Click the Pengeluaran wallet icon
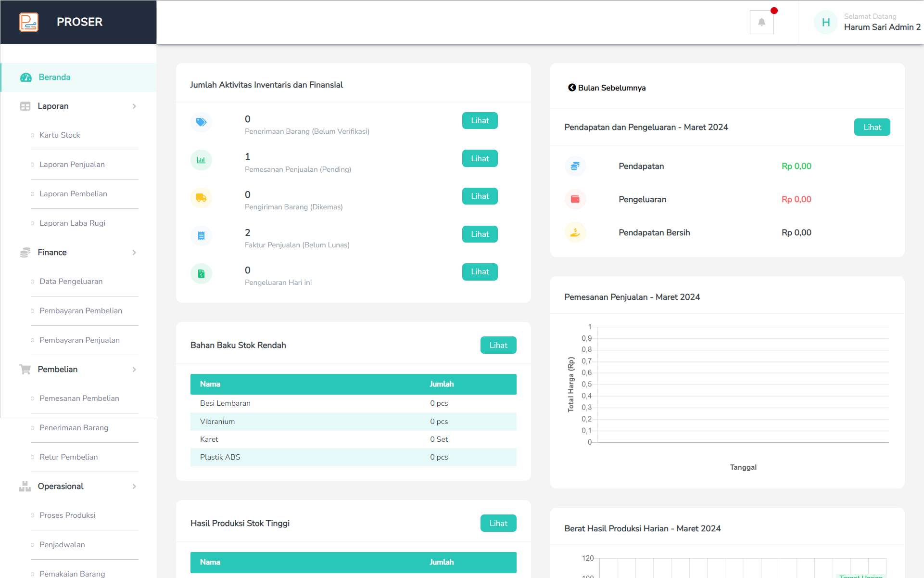Screen dimensions: 924x578 [575, 199]
